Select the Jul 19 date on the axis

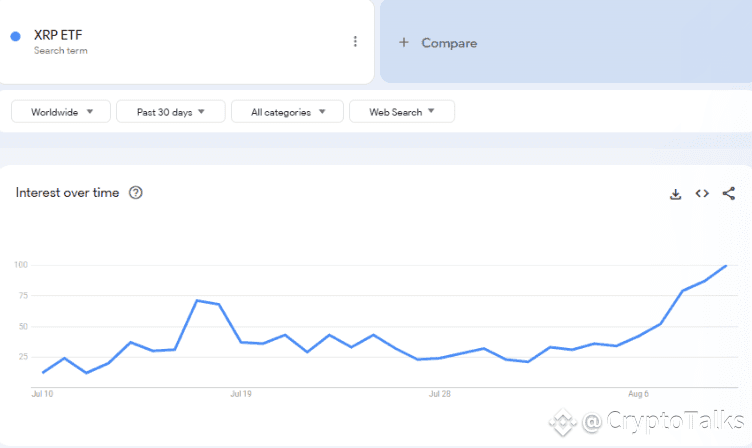coord(241,394)
